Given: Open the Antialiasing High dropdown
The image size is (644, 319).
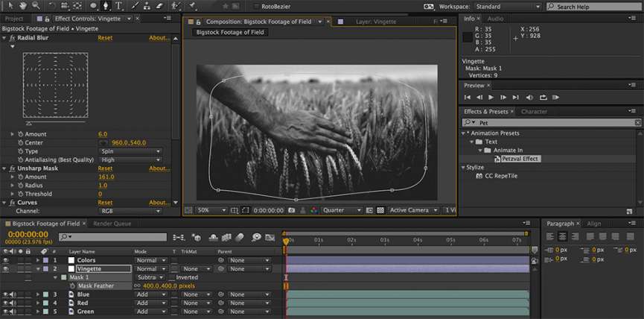Looking at the screenshot, I should (x=130, y=160).
